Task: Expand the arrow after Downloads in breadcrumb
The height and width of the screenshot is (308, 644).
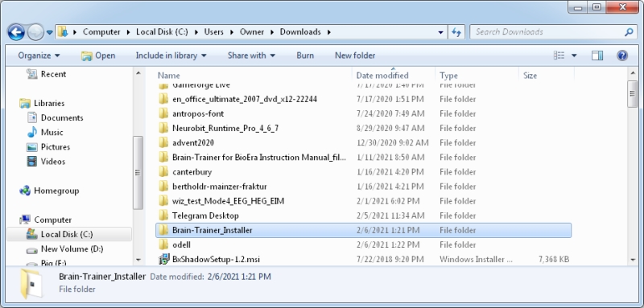Action: tap(329, 32)
